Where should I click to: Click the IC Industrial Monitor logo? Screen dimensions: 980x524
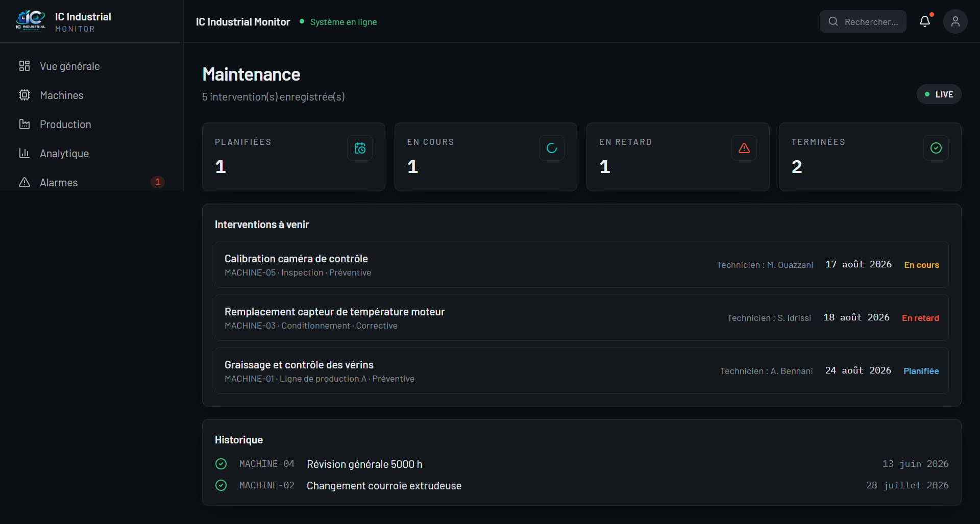pos(31,21)
